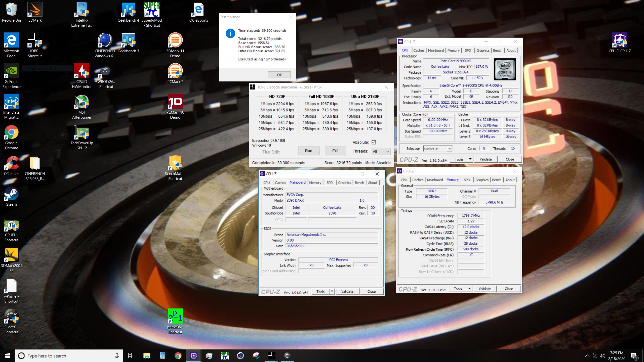Open the Geekbench 3 desktop icon
Viewport: 644px width, 362px height.
point(128,43)
